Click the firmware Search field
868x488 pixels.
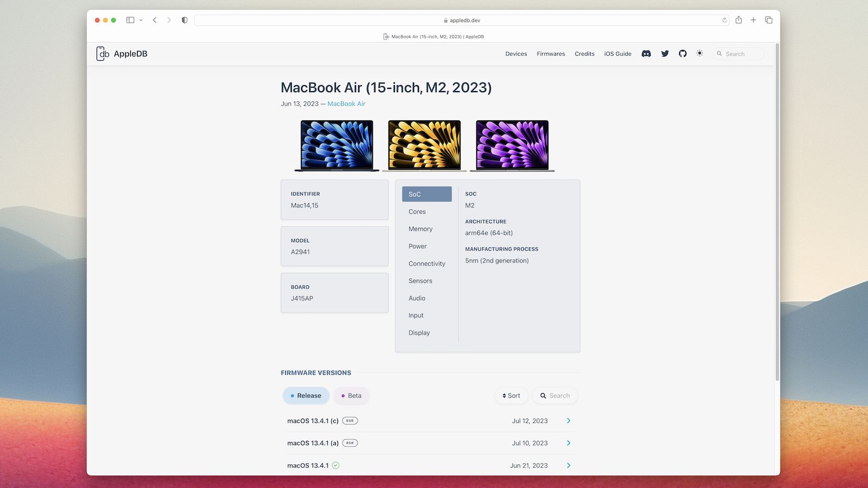pyautogui.click(x=555, y=396)
